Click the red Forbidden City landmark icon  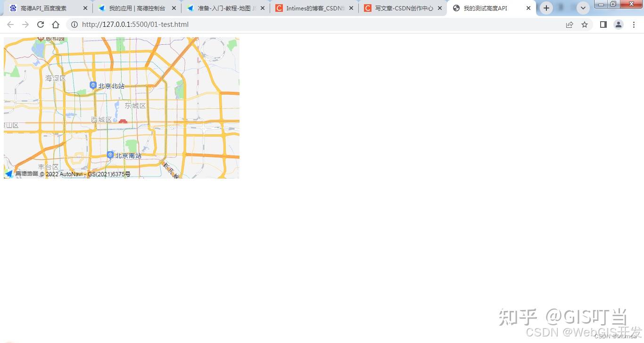tap(123, 121)
